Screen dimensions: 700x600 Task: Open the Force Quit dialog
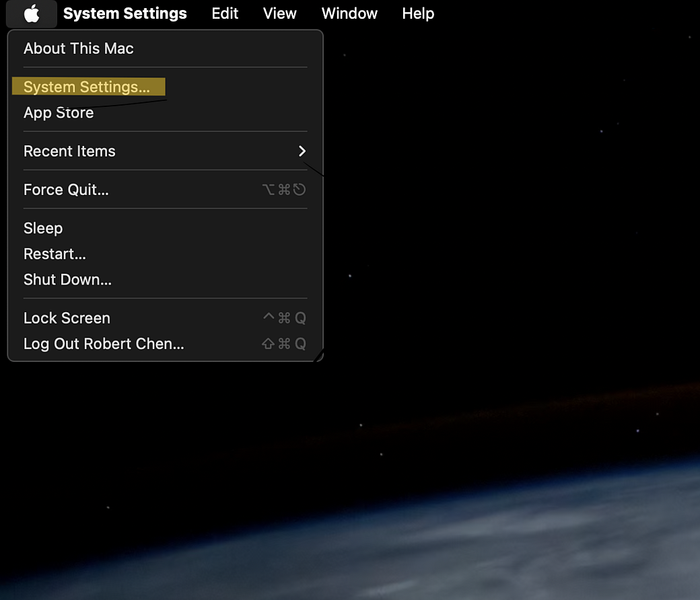(66, 189)
